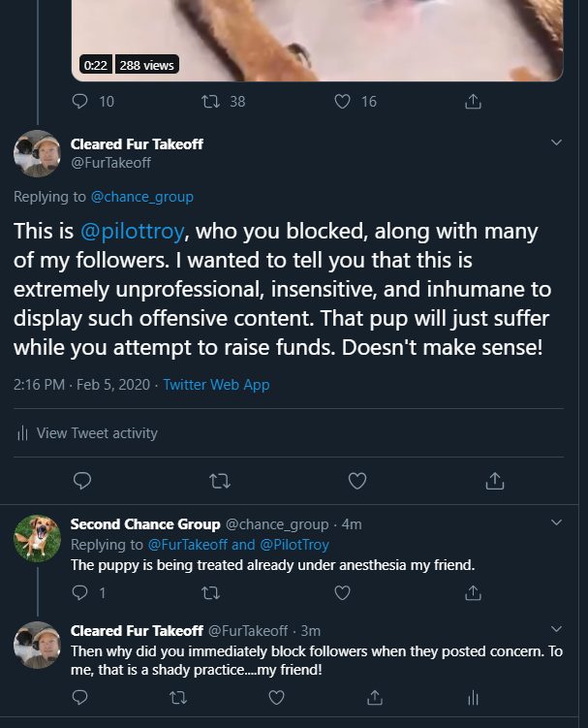Like the main Cleared Fur Takeoff tweet

pos(356,480)
